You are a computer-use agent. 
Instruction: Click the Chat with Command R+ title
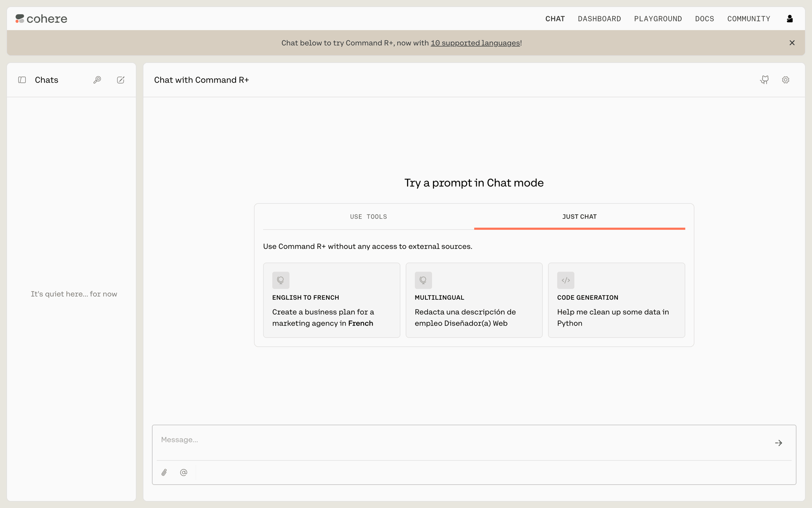(201, 80)
